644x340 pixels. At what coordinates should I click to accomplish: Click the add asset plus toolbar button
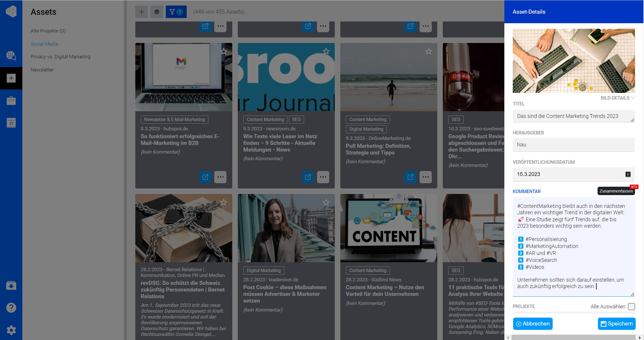141,12
